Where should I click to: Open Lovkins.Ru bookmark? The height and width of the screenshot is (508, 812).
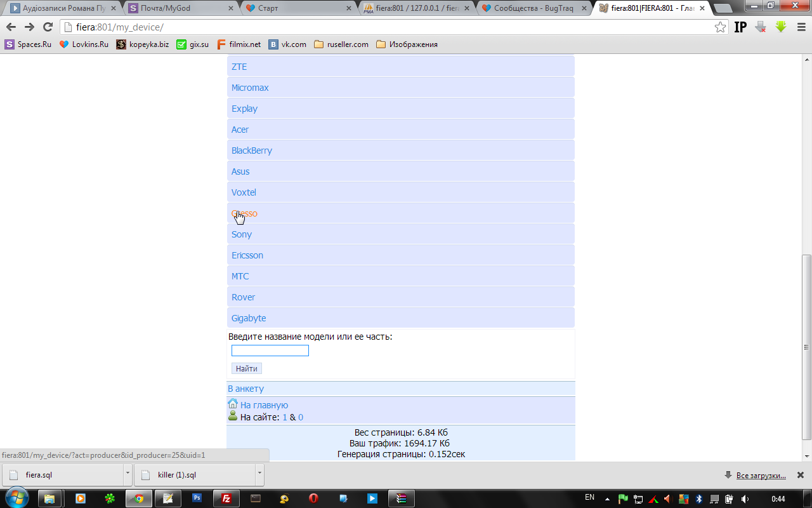pyautogui.click(x=84, y=44)
